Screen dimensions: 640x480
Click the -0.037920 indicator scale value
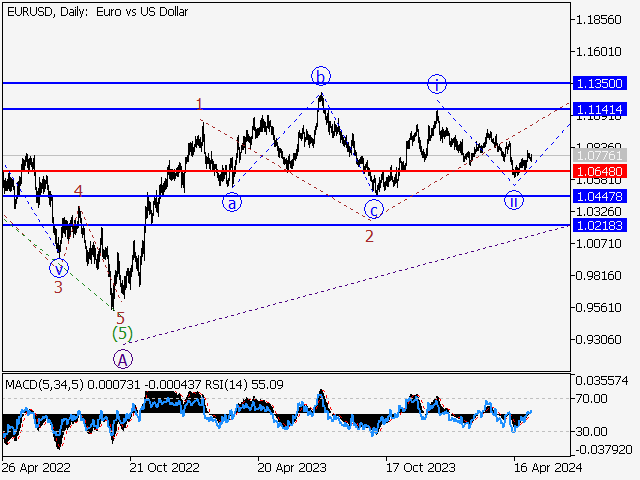pyautogui.click(x=602, y=450)
